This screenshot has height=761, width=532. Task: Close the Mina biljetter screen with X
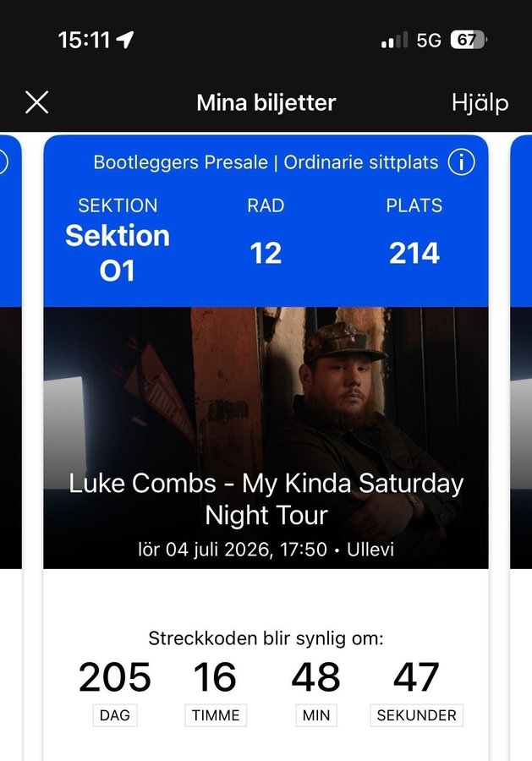(36, 102)
